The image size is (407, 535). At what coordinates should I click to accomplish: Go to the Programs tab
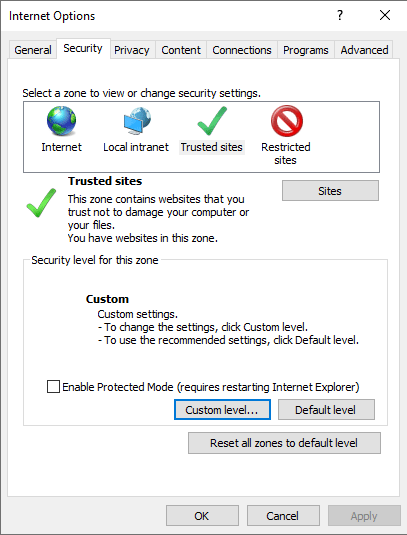[x=306, y=50]
